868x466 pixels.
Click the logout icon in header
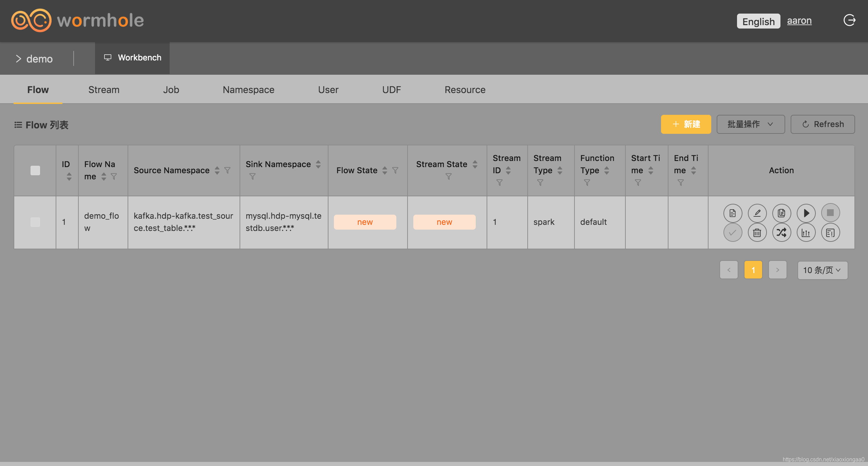tap(849, 20)
